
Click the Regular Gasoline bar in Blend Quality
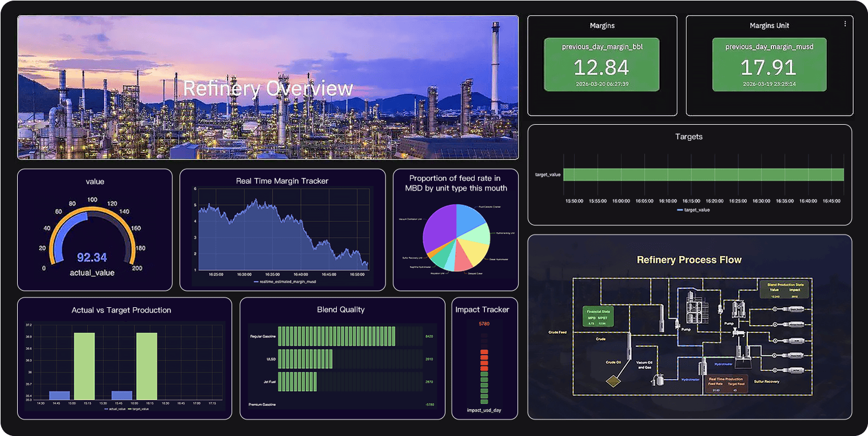click(336, 336)
